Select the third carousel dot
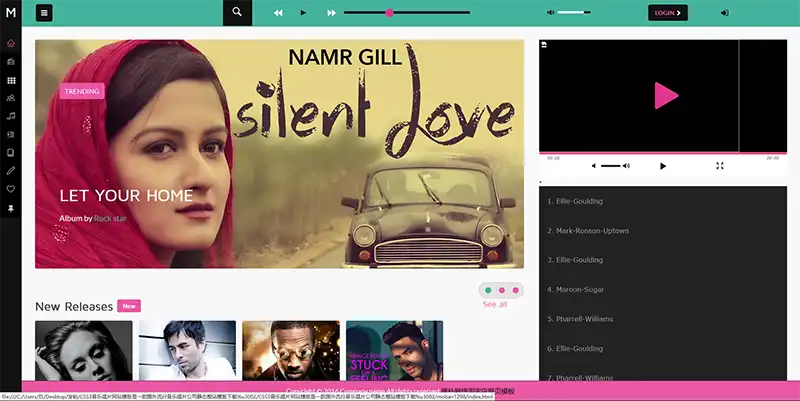 516,290
